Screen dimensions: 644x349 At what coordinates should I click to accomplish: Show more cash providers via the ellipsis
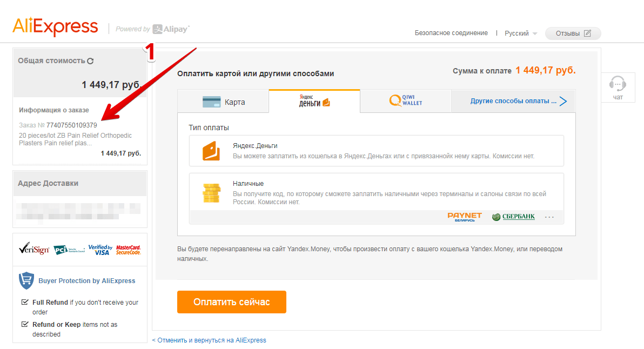point(549,217)
